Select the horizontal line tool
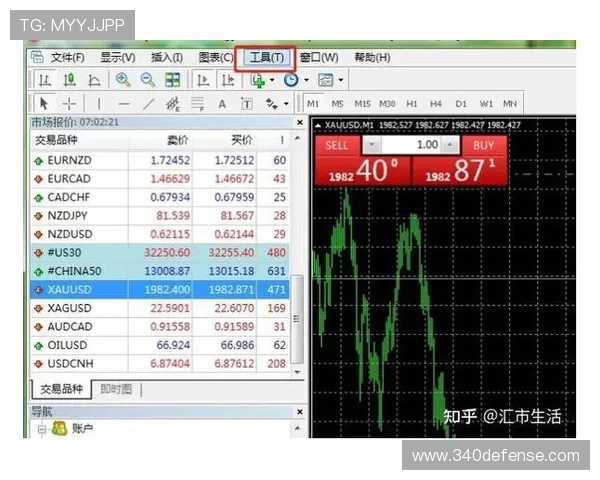The width and height of the screenshot is (600, 480). pyautogui.click(x=124, y=104)
